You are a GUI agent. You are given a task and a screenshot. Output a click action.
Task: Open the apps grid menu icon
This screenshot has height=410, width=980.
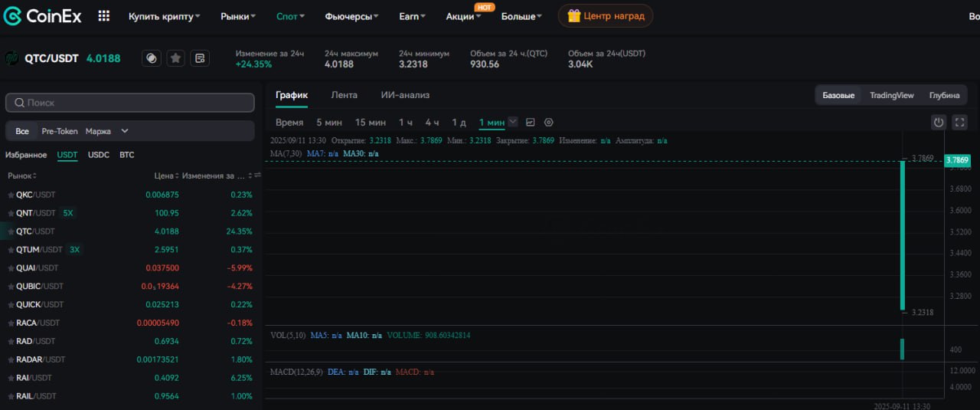[x=104, y=15]
